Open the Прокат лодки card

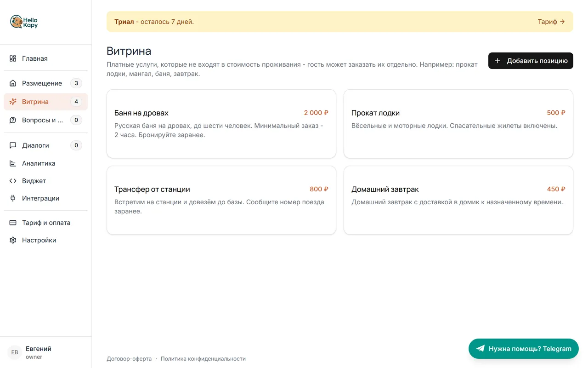(458, 124)
